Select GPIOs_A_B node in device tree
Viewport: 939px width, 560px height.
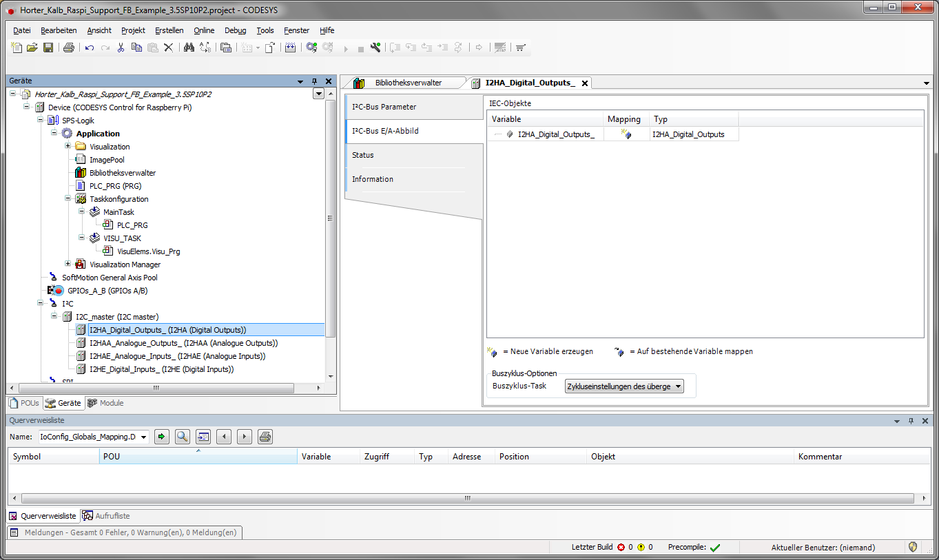(x=107, y=291)
